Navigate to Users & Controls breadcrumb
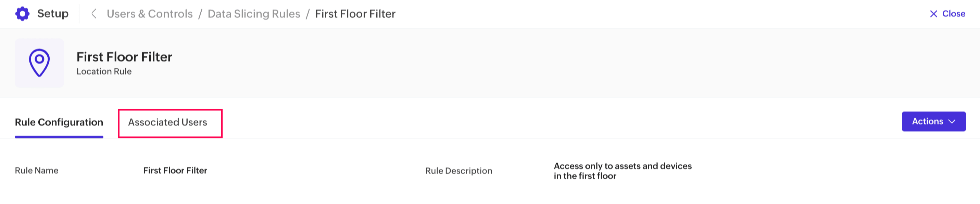 click(x=150, y=14)
